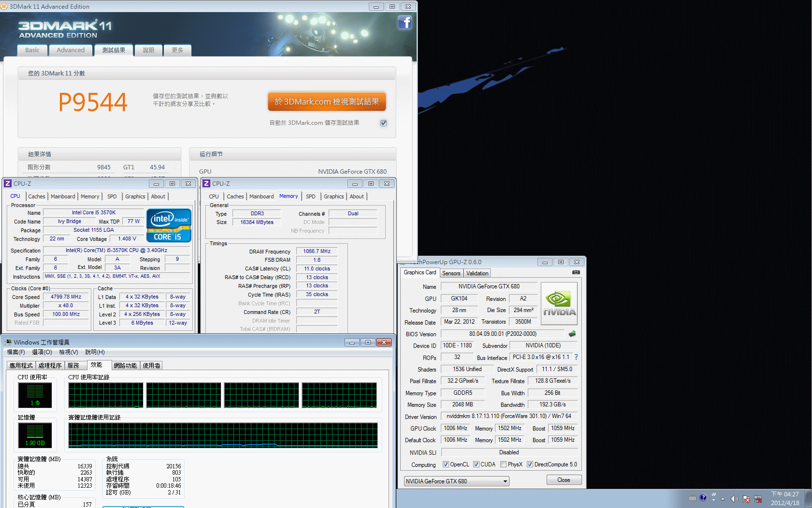
Task: Switch to the Sensors tab in GPU-Z
Action: click(451, 273)
